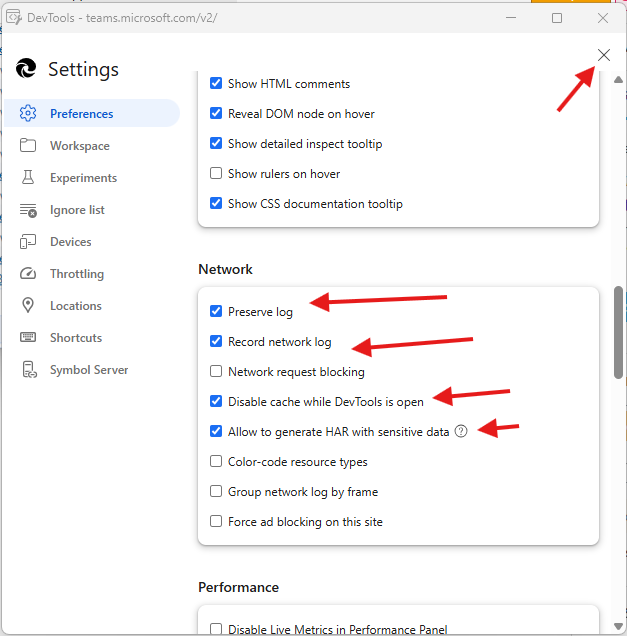The image size is (627, 636).
Task: Enable Network request blocking checkbox
Action: 216,372
